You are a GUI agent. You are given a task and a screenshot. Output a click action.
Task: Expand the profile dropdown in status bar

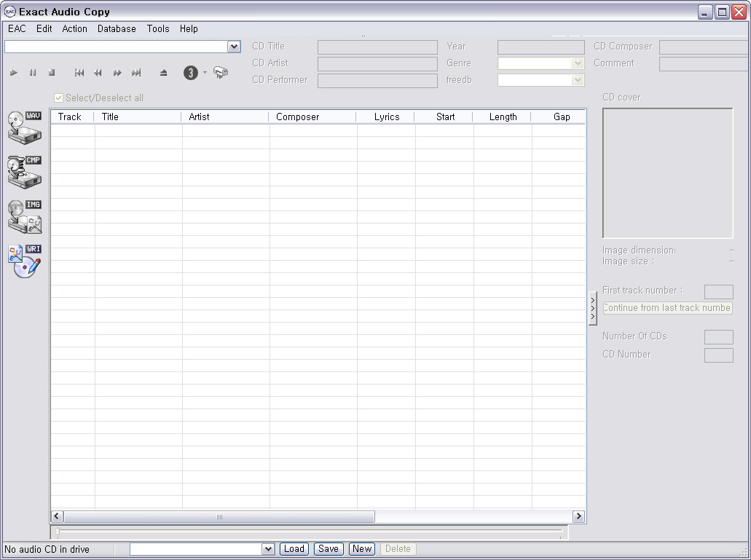pyautogui.click(x=268, y=549)
